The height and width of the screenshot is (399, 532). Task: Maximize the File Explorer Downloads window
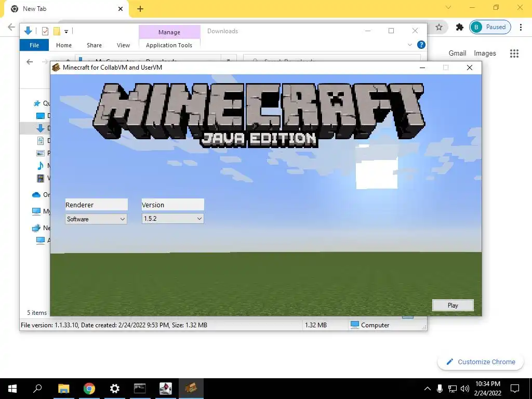point(391,31)
